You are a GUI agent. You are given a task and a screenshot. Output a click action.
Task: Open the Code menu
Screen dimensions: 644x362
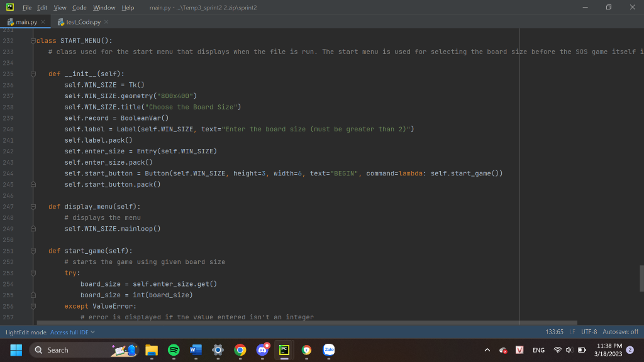click(79, 8)
